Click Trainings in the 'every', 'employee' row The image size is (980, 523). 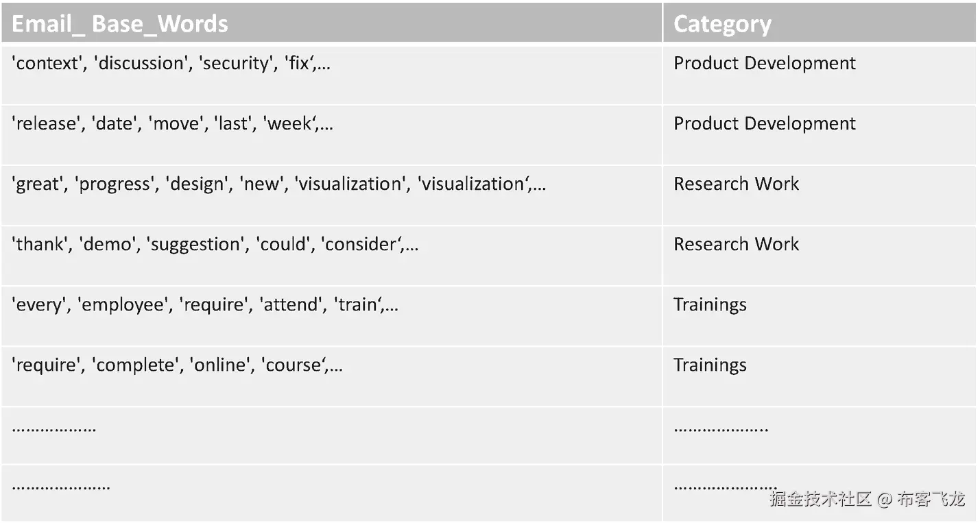click(710, 305)
